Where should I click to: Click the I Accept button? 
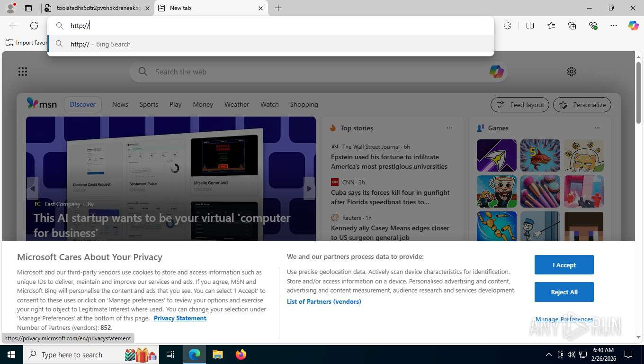564,265
